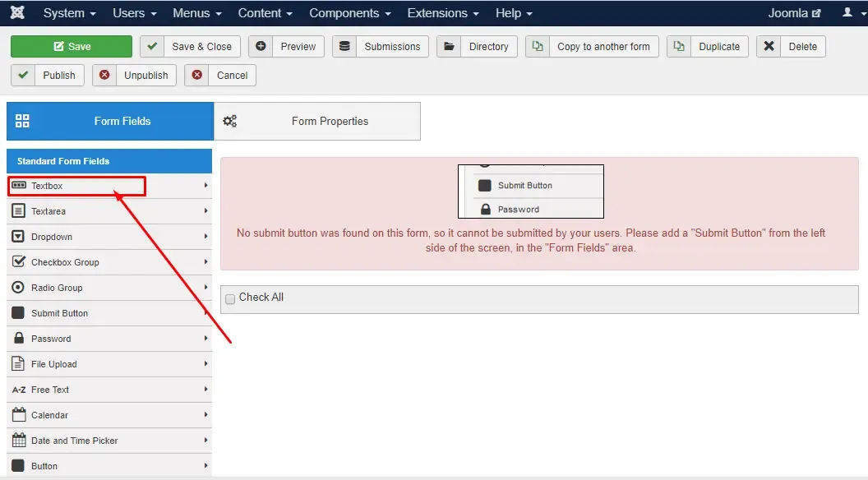Open the Extensions menu
Viewport: 868px width, 480px height.
click(x=443, y=12)
